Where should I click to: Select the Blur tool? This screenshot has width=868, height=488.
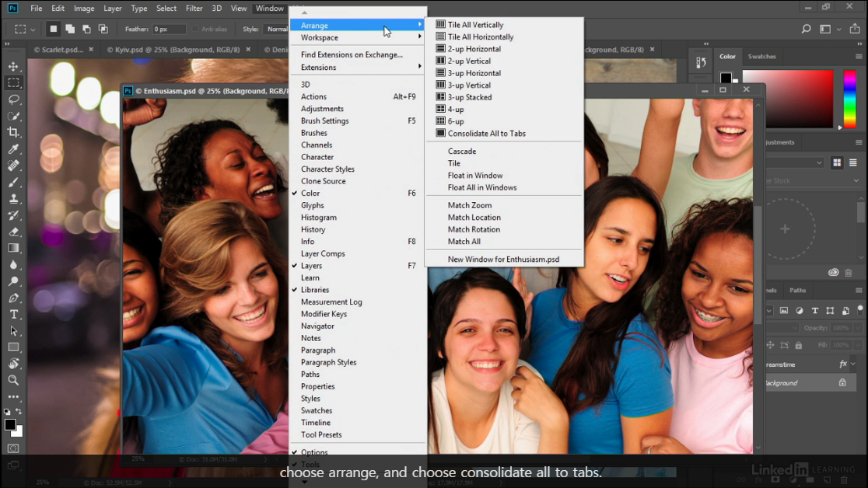coord(14,264)
